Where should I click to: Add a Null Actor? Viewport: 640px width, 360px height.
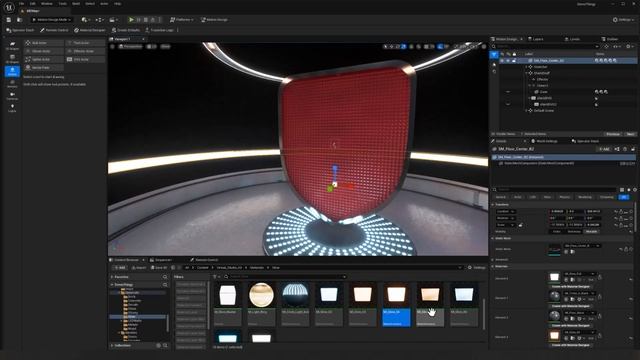[x=43, y=43]
